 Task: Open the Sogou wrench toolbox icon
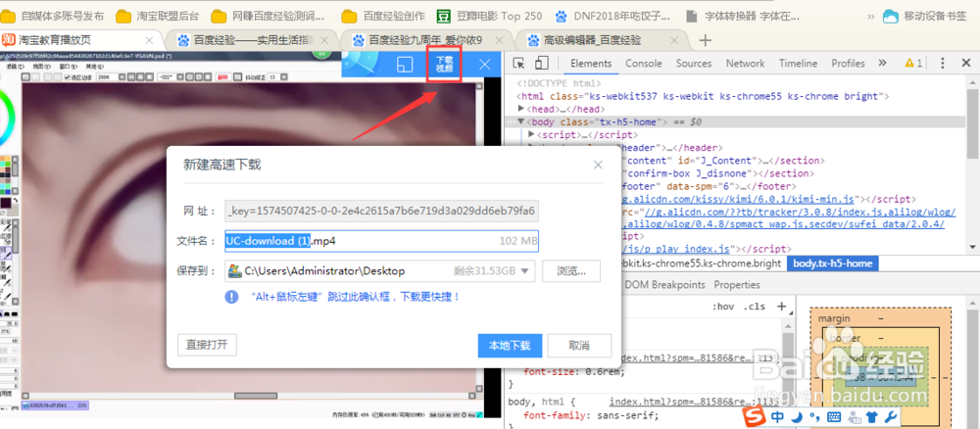(892, 416)
